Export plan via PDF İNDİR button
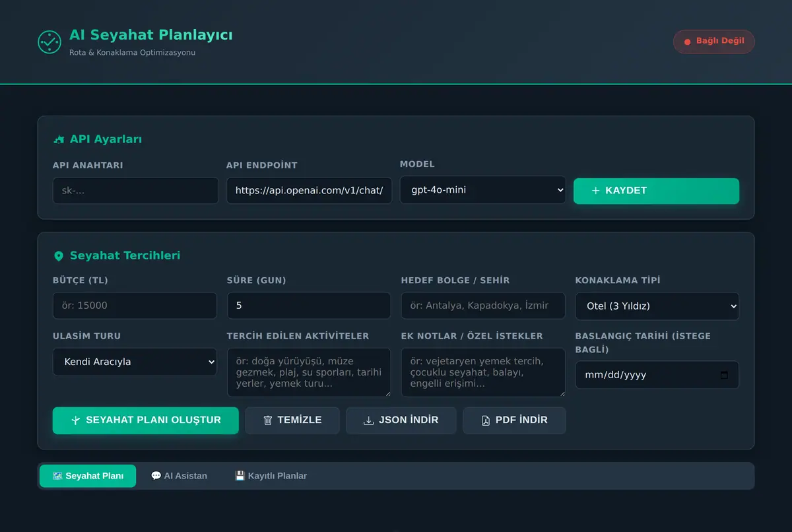 click(x=514, y=420)
